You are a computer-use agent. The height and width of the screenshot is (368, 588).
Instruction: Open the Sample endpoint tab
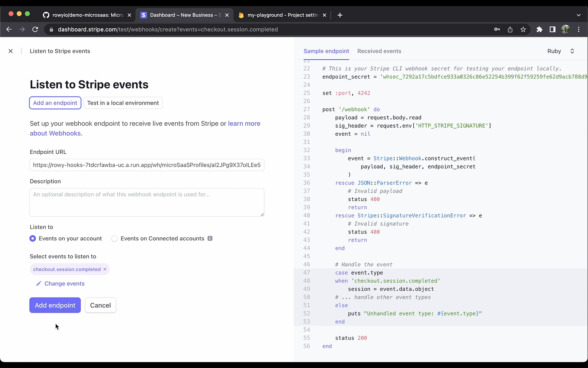tap(326, 51)
